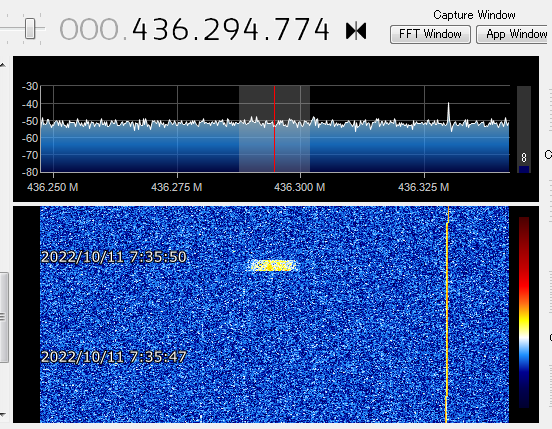
Task: Click the left panel scrollbar thumb
Action: [4, 317]
